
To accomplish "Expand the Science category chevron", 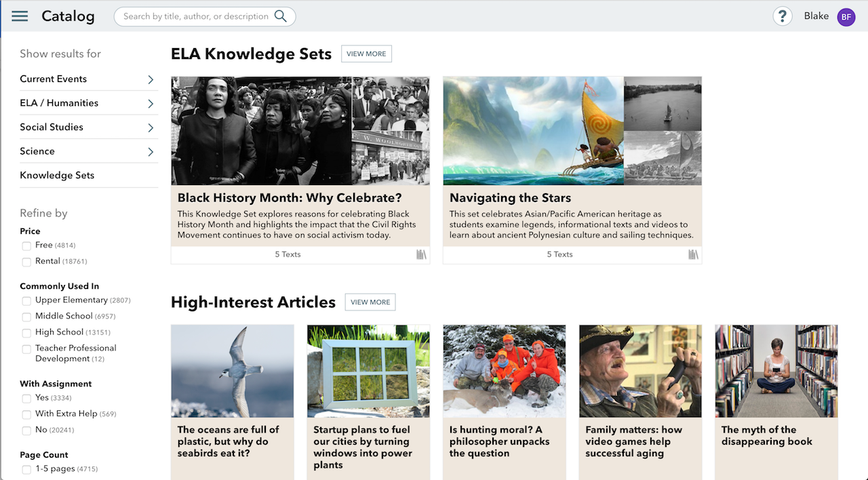I will point(151,152).
